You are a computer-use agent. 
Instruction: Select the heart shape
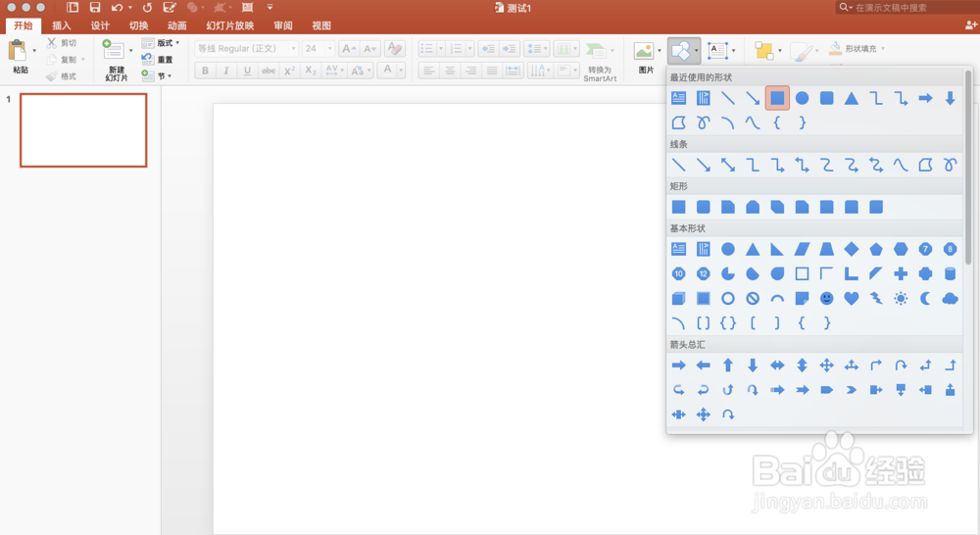tap(852, 299)
